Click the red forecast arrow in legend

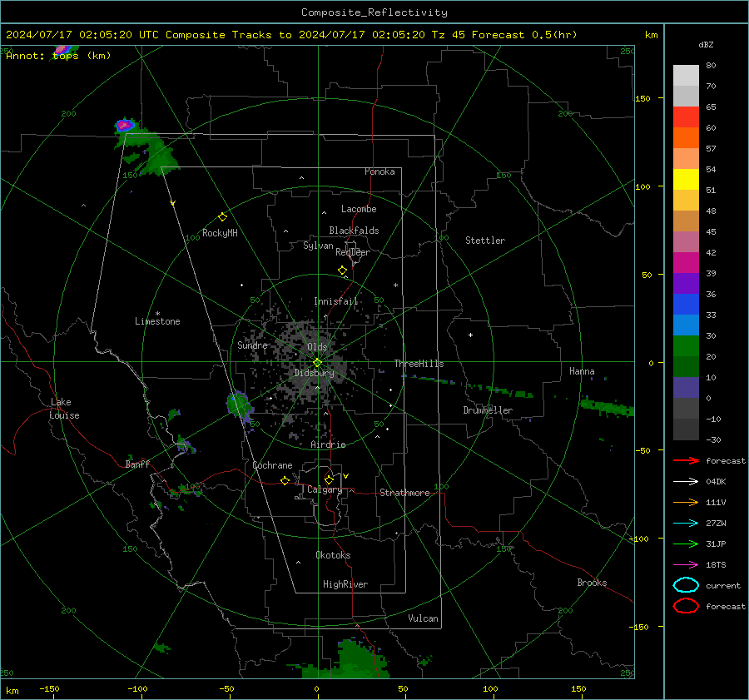tap(686, 460)
